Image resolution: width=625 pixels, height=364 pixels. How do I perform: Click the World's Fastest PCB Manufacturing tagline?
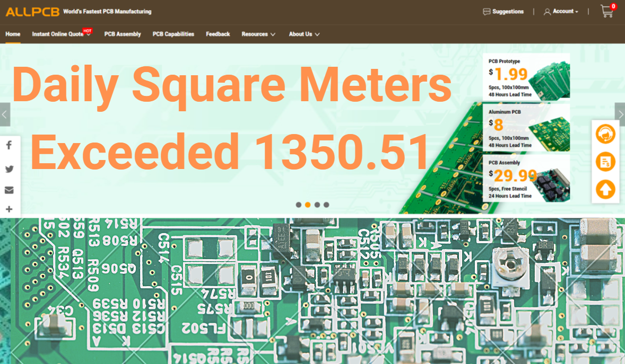107,12
